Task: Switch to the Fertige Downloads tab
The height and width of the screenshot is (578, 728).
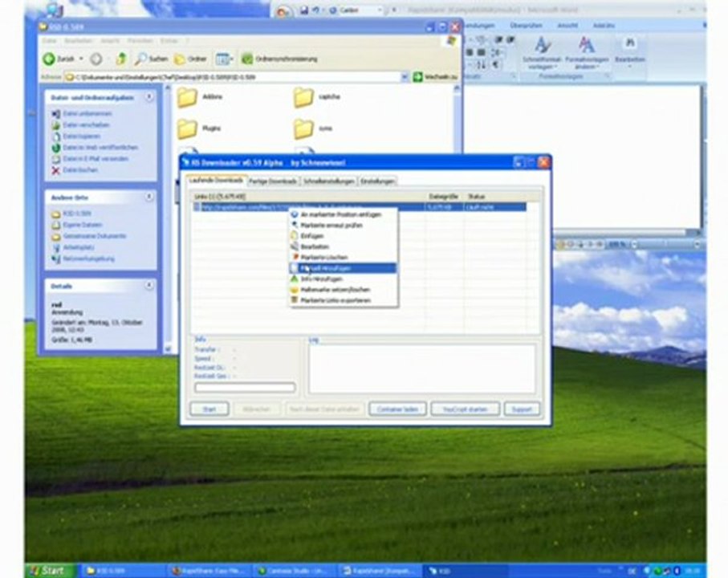Action: (273, 181)
